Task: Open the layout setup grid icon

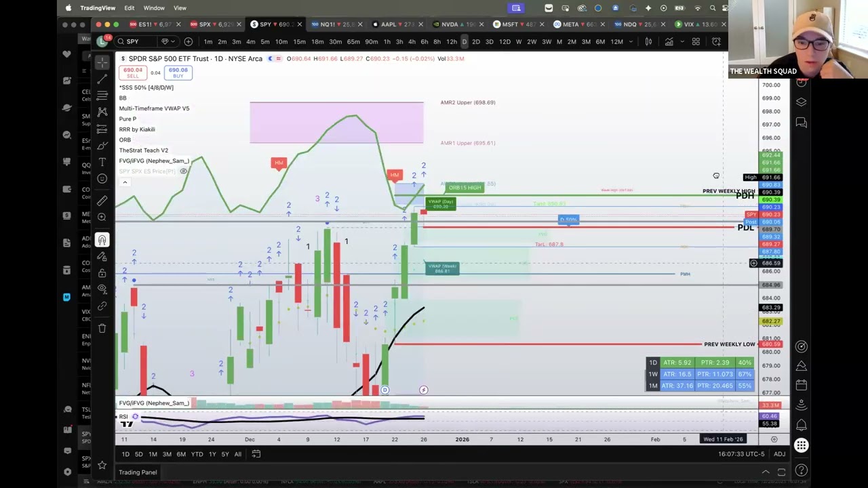Action: tap(696, 41)
